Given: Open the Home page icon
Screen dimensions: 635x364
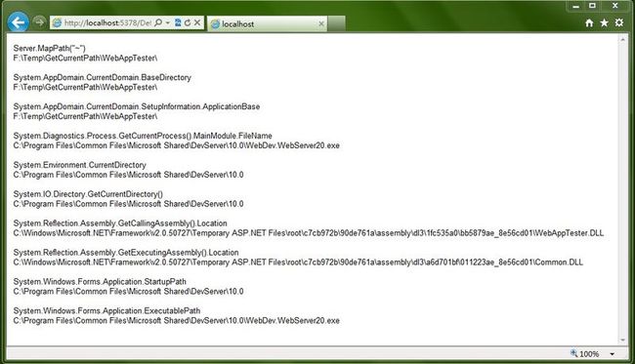Looking at the screenshot, I should (589, 23).
